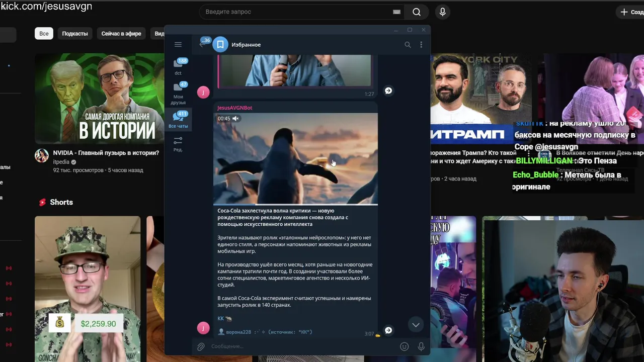Open the KK link in the message
The image size is (644, 362).
point(221,319)
